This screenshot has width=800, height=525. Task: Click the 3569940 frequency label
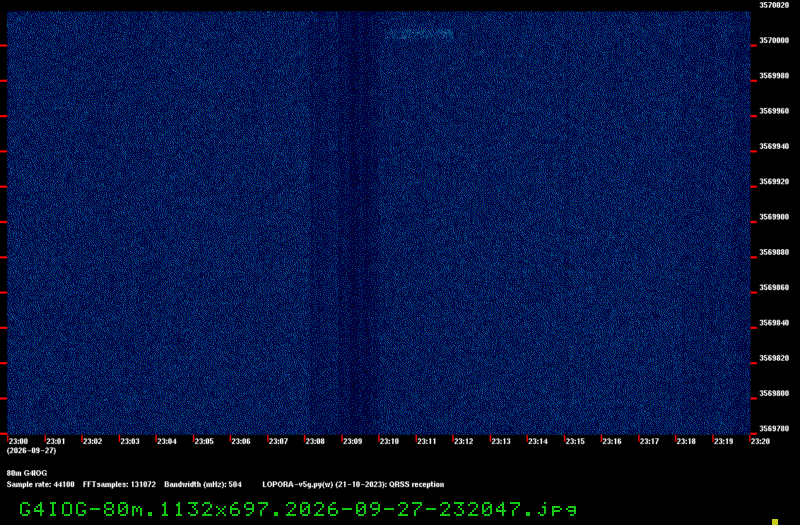pos(774,146)
